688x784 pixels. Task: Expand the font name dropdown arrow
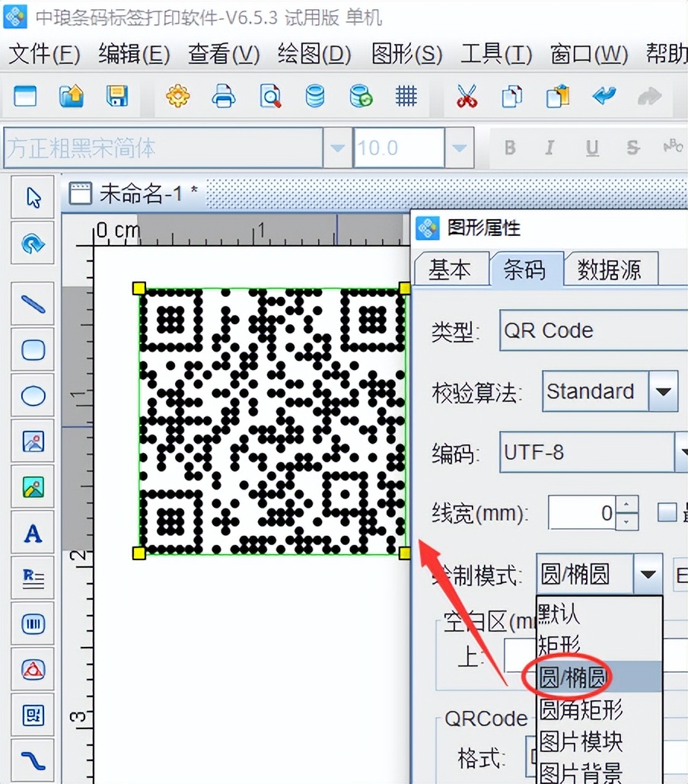click(337, 148)
